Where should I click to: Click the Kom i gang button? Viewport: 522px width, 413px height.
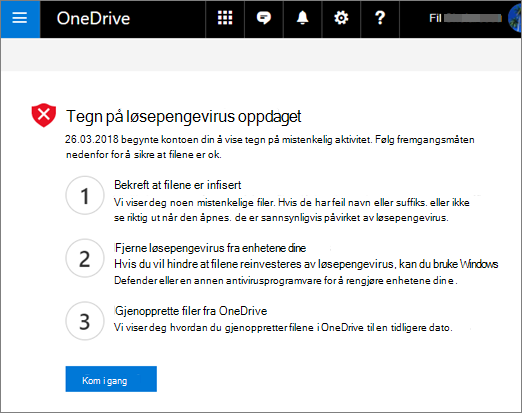click(x=111, y=379)
